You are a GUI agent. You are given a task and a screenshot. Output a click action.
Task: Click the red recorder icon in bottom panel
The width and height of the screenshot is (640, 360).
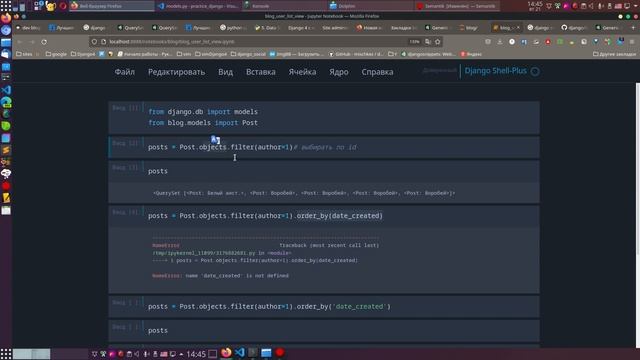(x=280, y=353)
